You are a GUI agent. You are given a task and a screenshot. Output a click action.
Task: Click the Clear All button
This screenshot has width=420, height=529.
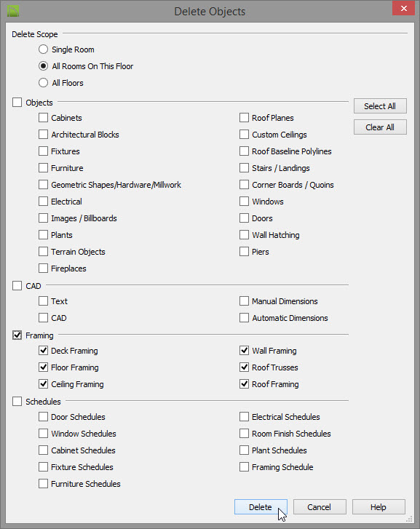(380, 127)
